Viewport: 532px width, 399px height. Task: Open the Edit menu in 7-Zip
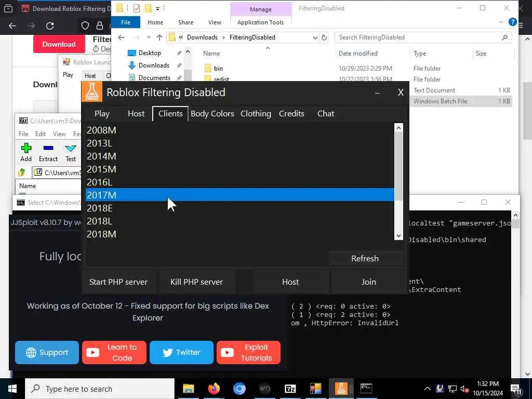point(41,134)
